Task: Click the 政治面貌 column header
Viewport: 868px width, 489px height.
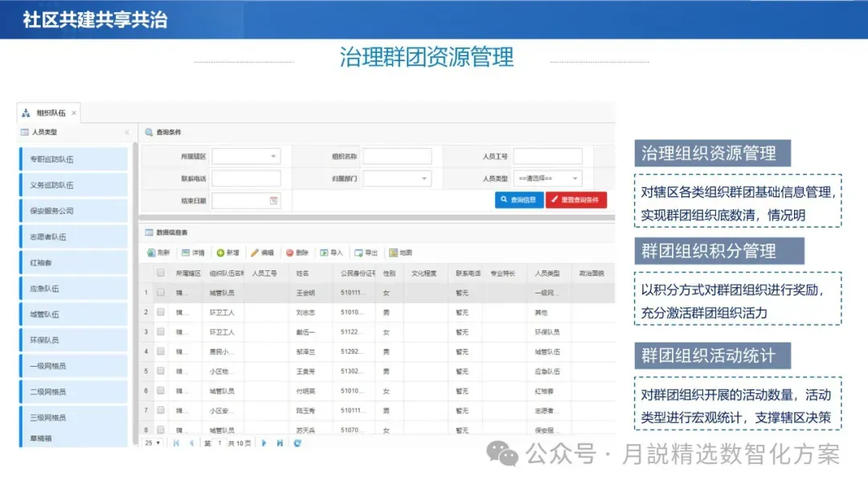Action: (592, 273)
